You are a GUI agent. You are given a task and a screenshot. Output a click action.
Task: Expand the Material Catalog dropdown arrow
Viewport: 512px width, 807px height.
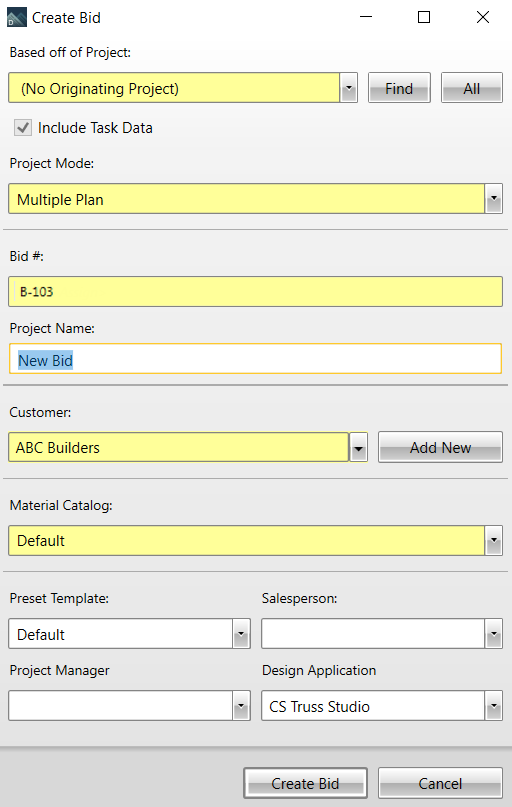tap(493, 540)
